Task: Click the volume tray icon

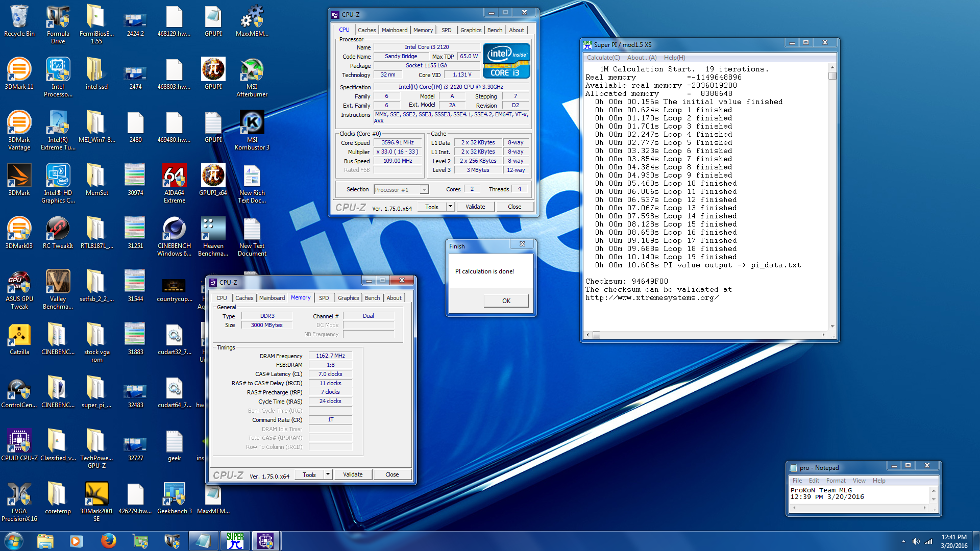Action: point(916,541)
